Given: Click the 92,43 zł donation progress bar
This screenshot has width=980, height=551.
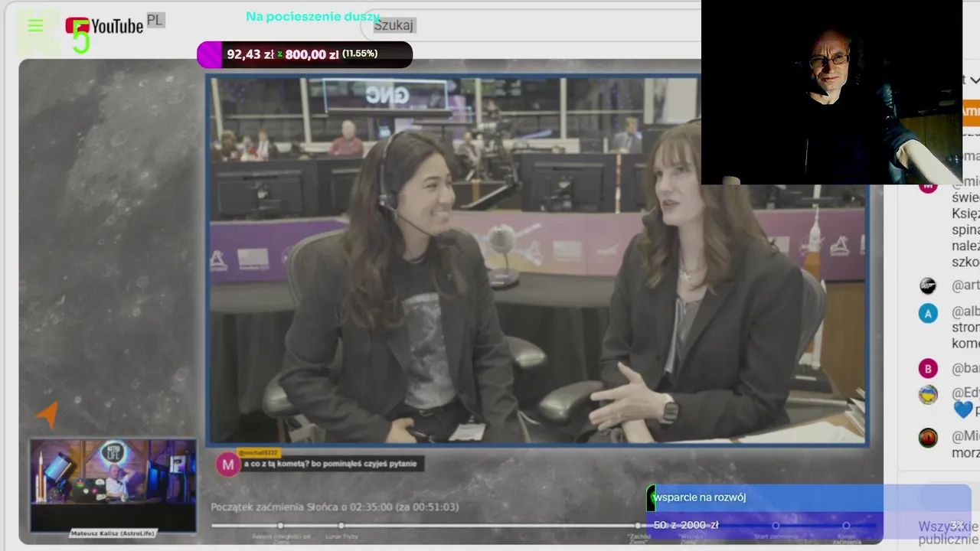Looking at the screenshot, I should (305, 54).
